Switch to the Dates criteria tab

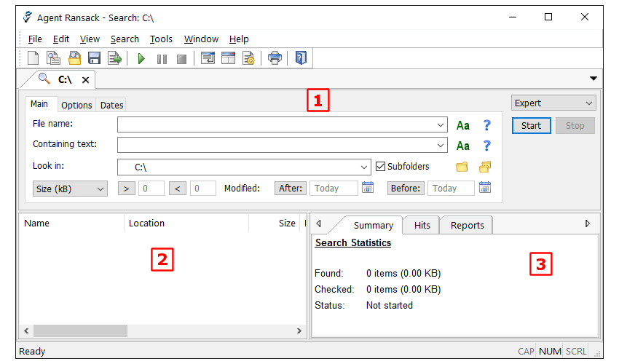111,105
